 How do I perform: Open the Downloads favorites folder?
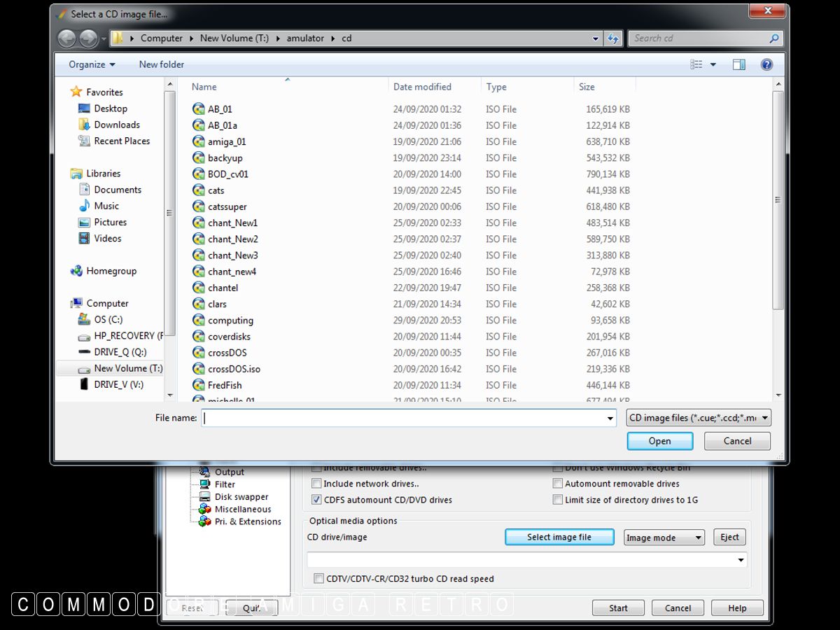tap(116, 125)
